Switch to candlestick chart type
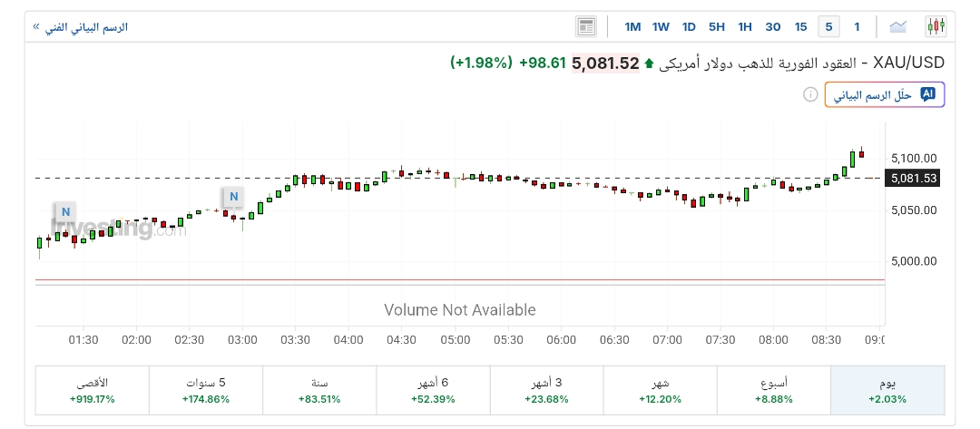This screenshot has width=980, height=429. (936, 26)
